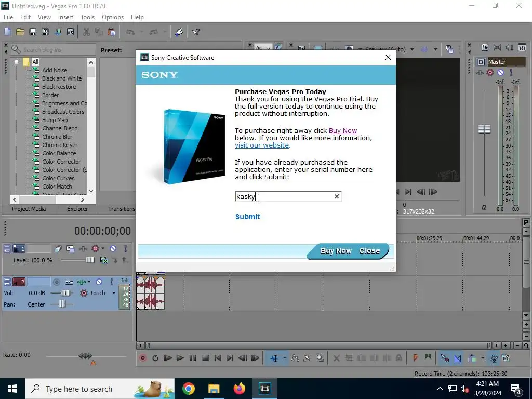
Task: Stop playback with the square Stop button
Action: pyautogui.click(x=205, y=358)
